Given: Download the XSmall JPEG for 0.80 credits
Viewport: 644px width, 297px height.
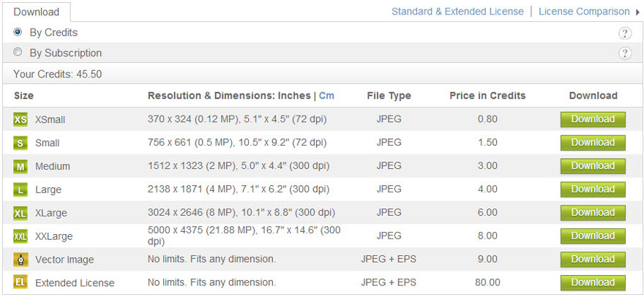Looking at the screenshot, I should tap(593, 119).
